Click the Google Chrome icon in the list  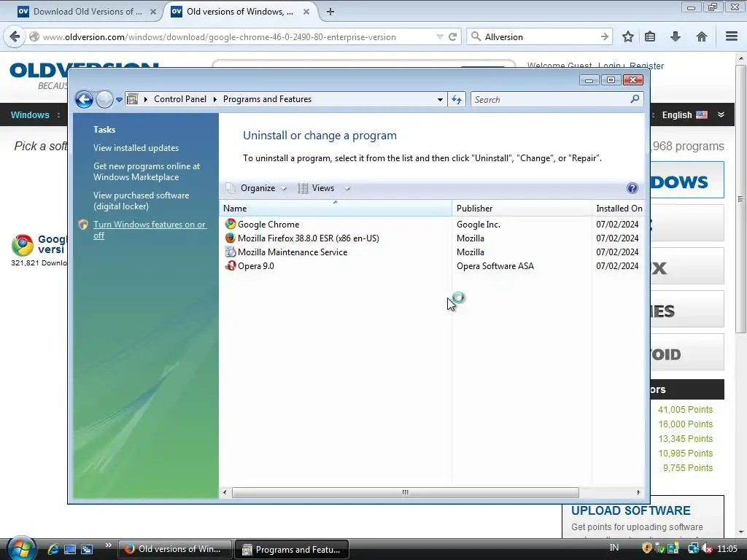tap(231, 224)
